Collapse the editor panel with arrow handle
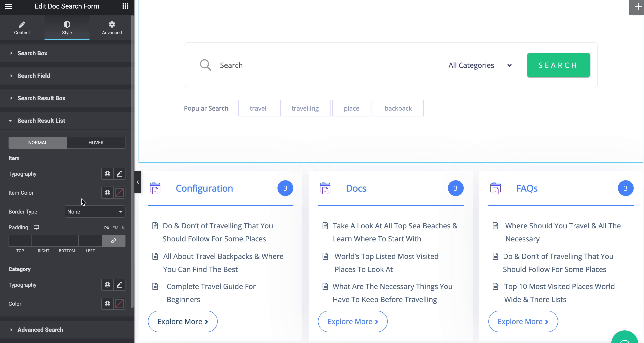The image size is (644, 343). pyautogui.click(x=138, y=182)
